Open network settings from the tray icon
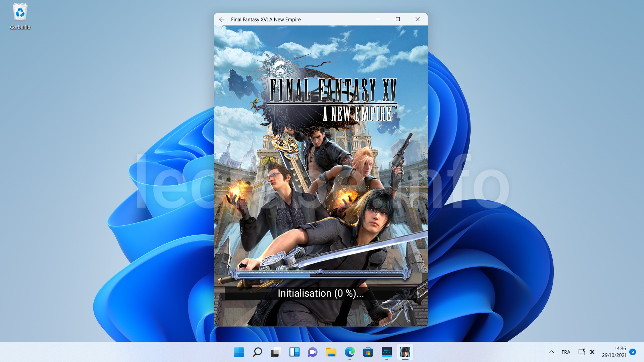The image size is (644, 362). coord(582,352)
